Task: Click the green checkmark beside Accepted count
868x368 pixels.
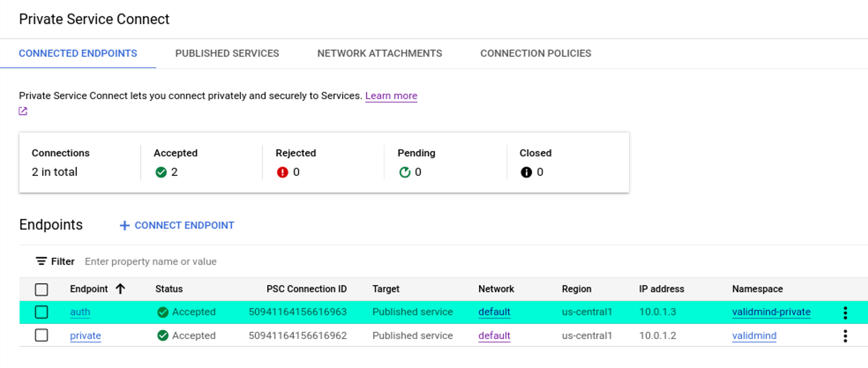Action: [x=161, y=172]
